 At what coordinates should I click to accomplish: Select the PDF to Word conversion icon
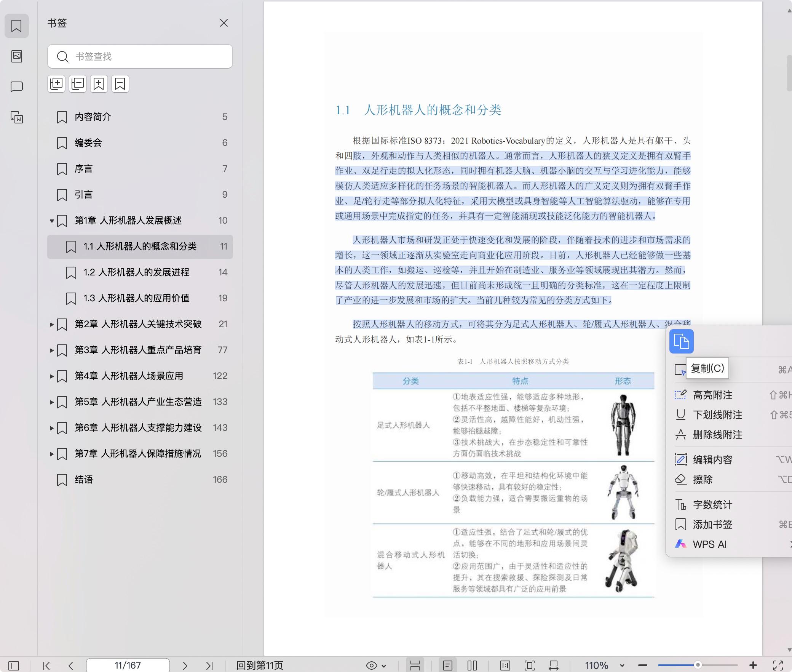(17, 118)
